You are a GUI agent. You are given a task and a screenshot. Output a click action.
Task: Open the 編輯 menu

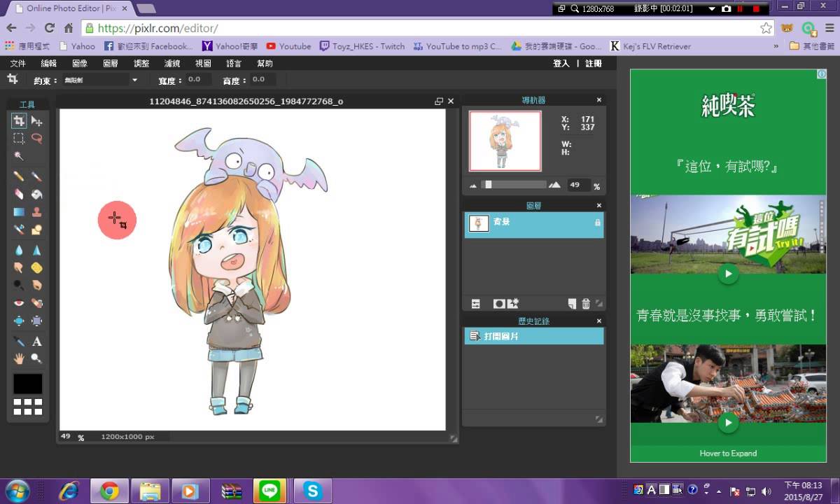[x=48, y=63]
